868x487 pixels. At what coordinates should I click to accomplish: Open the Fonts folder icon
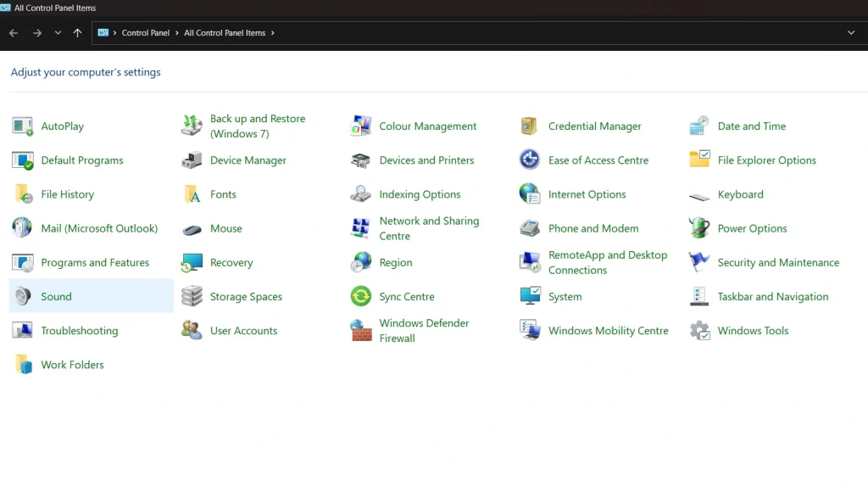tap(192, 194)
